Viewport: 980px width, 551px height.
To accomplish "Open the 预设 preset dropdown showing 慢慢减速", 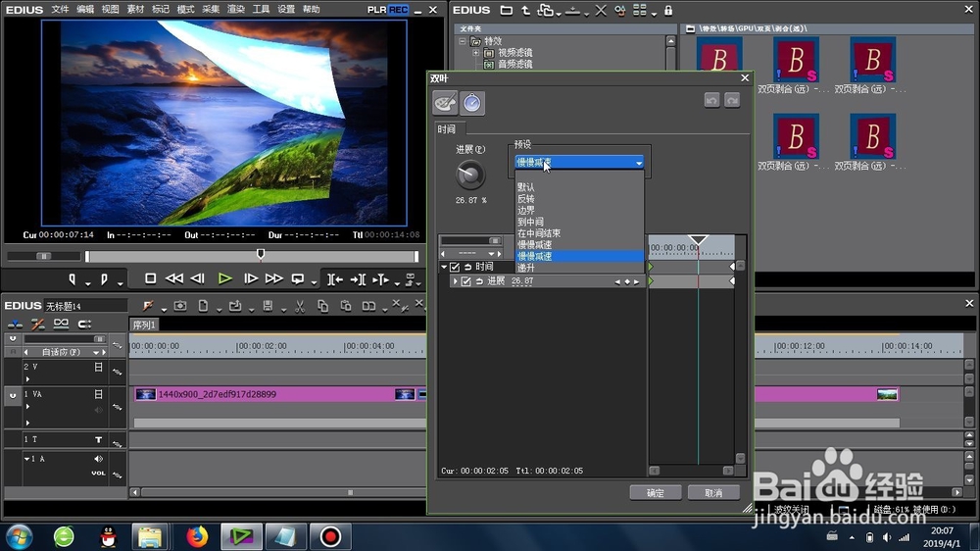I will point(579,163).
